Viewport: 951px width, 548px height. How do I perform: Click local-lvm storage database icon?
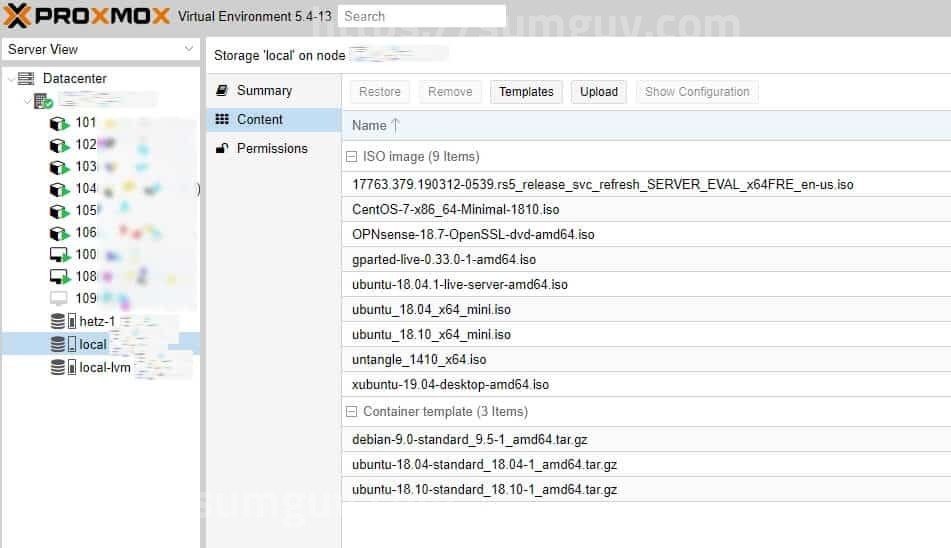pos(58,367)
